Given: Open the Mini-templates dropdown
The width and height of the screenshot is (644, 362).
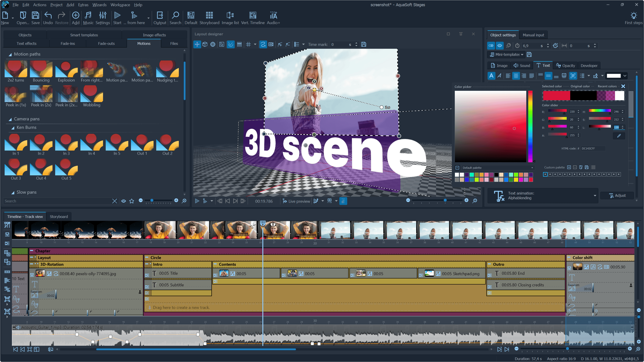Looking at the screenshot, I should [506, 54].
